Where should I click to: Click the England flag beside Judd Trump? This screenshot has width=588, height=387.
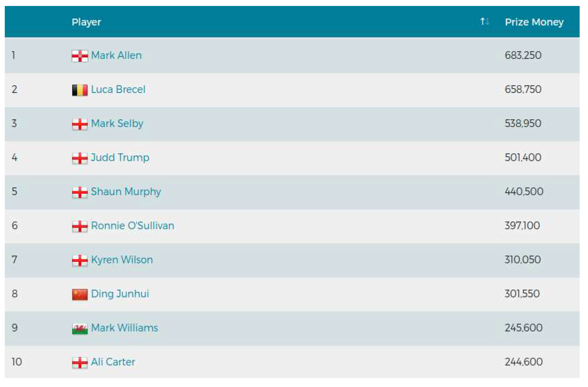(80, 158)
